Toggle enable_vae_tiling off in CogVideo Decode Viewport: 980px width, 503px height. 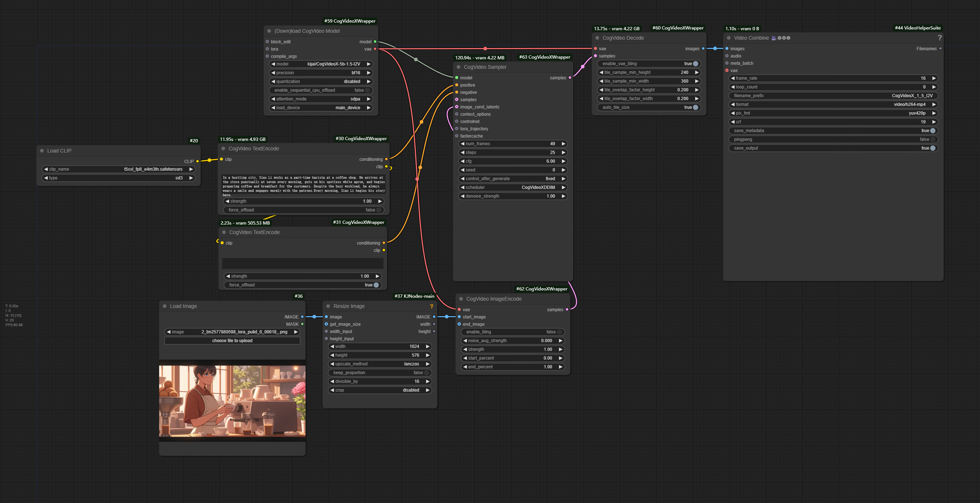696,63
